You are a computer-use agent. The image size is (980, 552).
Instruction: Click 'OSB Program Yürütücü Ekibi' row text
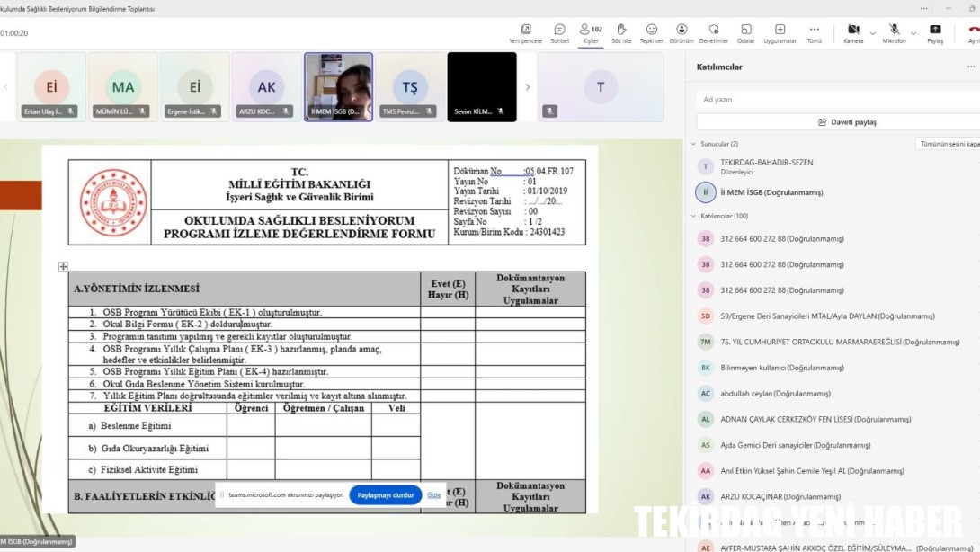(212, 313)
